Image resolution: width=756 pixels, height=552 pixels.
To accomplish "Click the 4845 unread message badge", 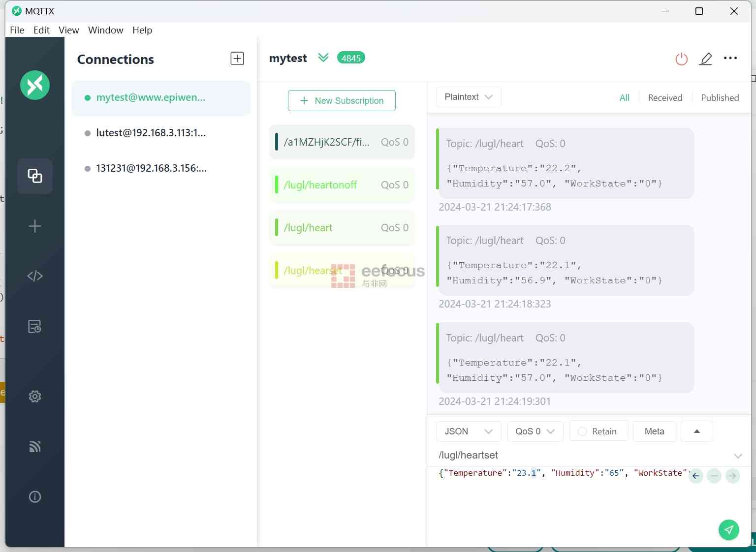I will click(351, 58).
